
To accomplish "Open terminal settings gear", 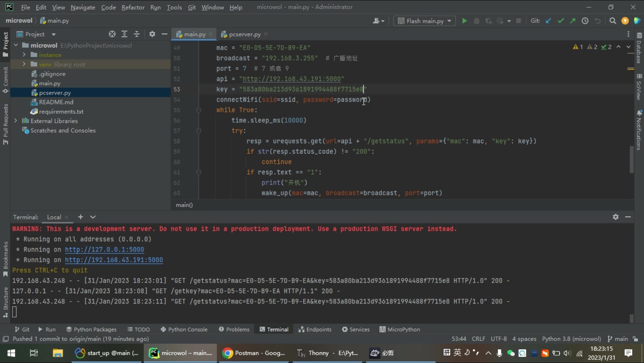I will tap(615, 217).
